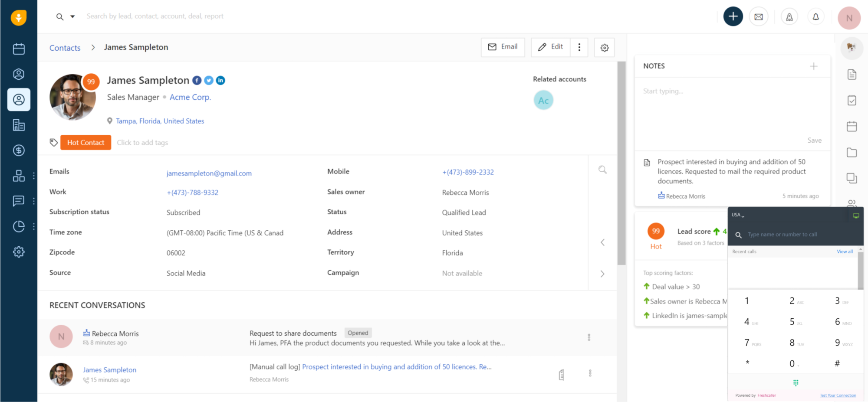
Task: Click the Email button
Action: [503, 47]
